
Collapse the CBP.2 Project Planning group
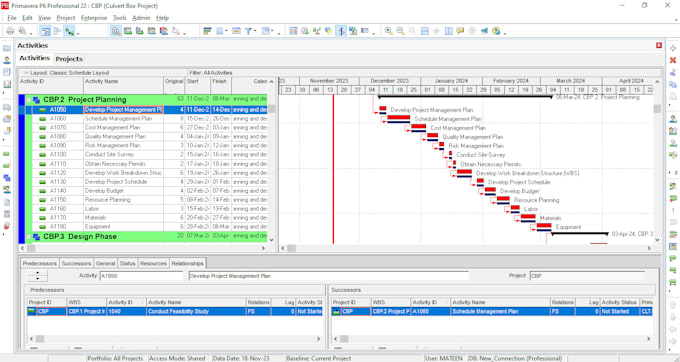click(x=29, y=100)
